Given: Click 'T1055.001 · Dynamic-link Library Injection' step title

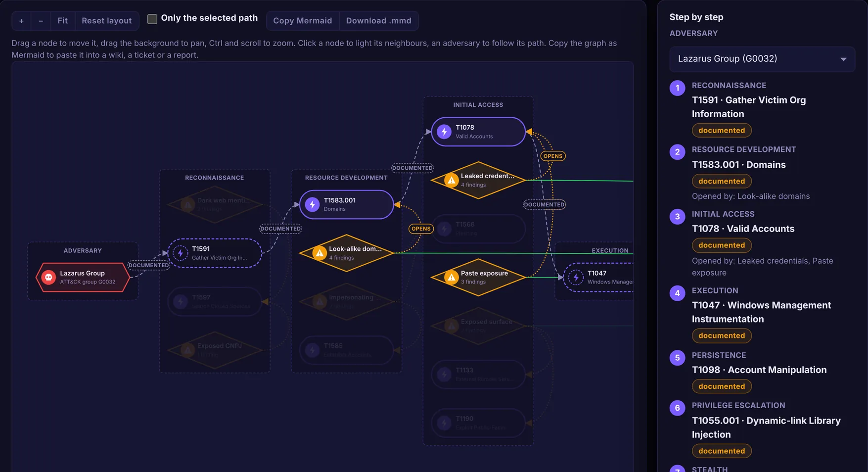Looking at the screenshot, I should point(766,427).
